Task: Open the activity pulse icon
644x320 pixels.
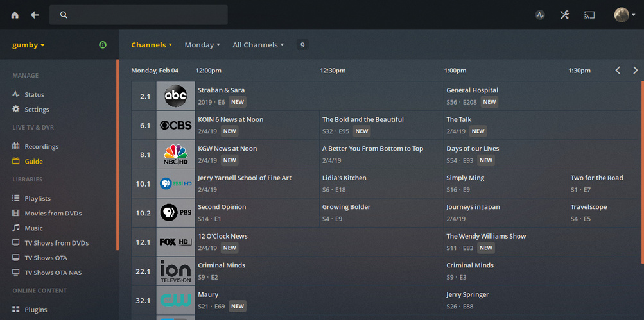Action: click(x=540, y=15)
